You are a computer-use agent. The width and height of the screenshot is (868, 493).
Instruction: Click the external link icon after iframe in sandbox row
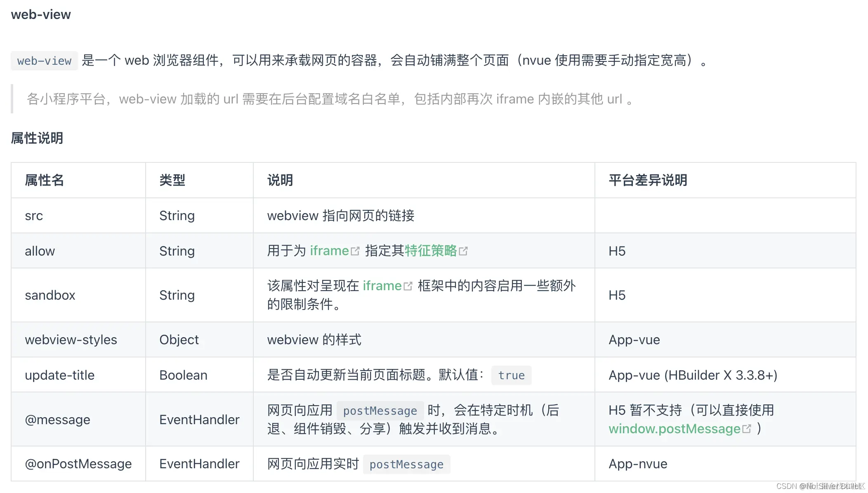[408, 286]
